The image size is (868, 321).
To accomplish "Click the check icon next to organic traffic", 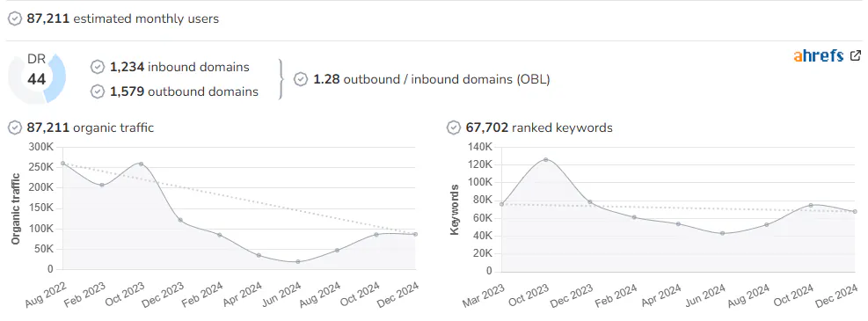I will click(x=15, y=128).
